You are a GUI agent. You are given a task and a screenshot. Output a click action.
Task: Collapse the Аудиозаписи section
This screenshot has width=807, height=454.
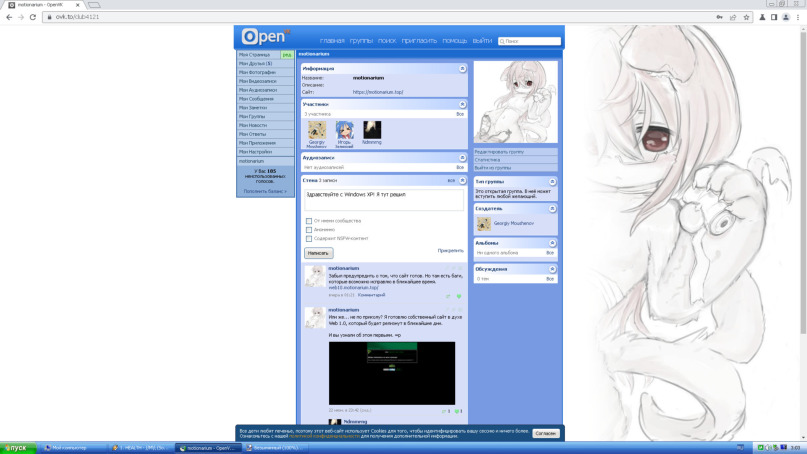pos(462,158)
